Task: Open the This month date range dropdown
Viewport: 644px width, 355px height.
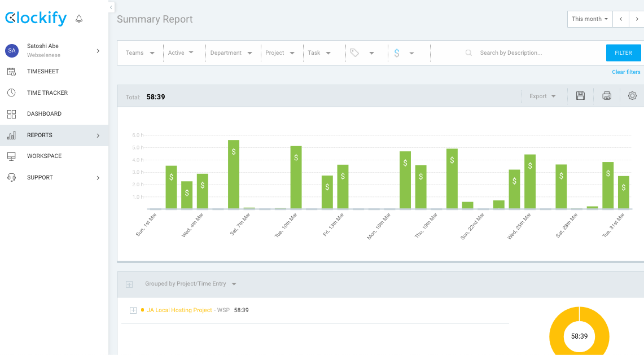Action: click(589, 19)
